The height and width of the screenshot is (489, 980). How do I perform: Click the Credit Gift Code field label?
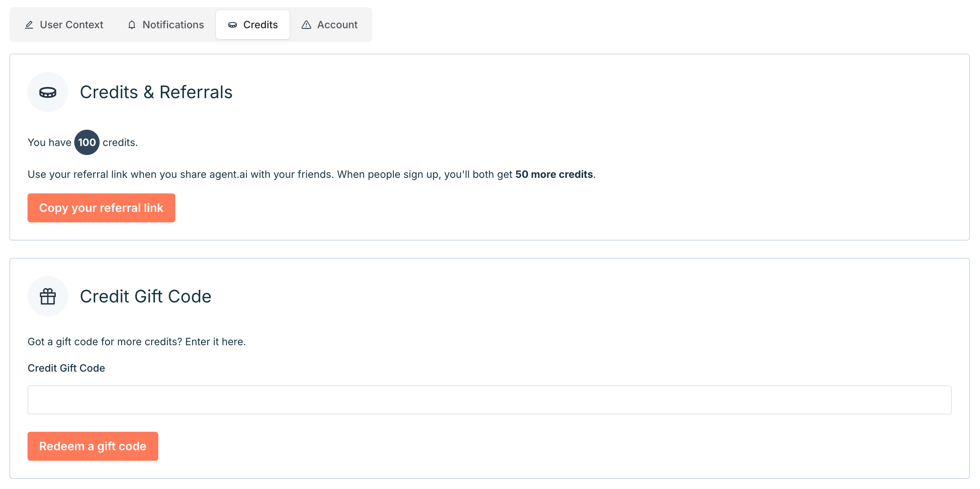[x=66, y=368]
